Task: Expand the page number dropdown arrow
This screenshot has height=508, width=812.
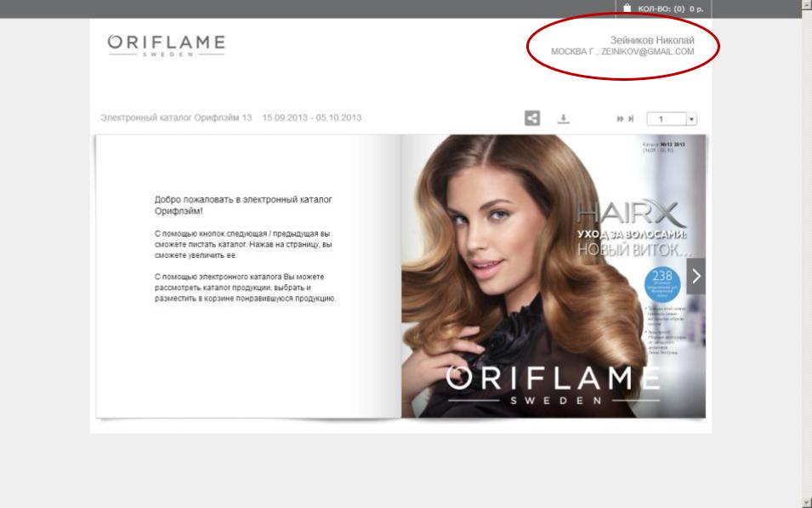Action: [x=691, y=119]
